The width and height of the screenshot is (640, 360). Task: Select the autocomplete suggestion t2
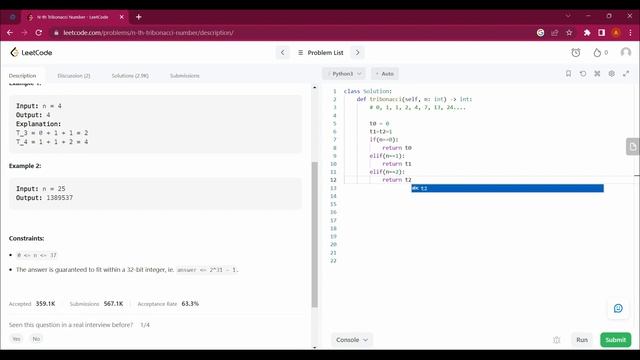click(x=507, y=188)
